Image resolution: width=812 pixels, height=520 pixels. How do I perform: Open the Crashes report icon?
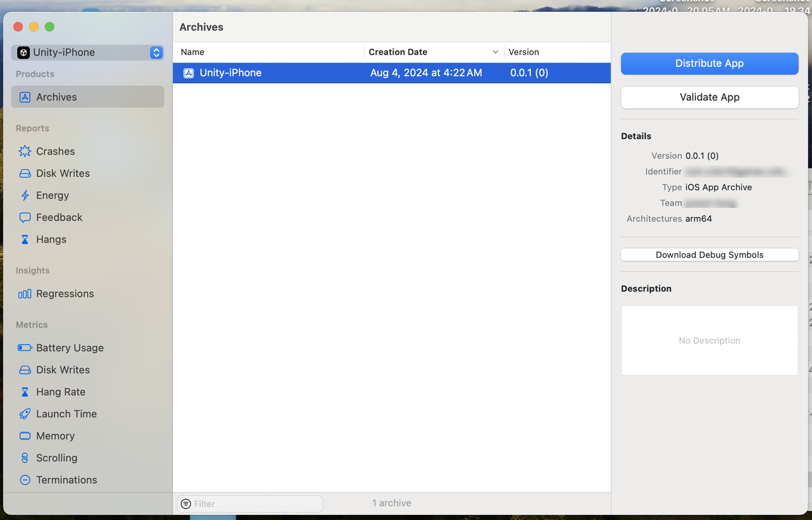[25, 151]
